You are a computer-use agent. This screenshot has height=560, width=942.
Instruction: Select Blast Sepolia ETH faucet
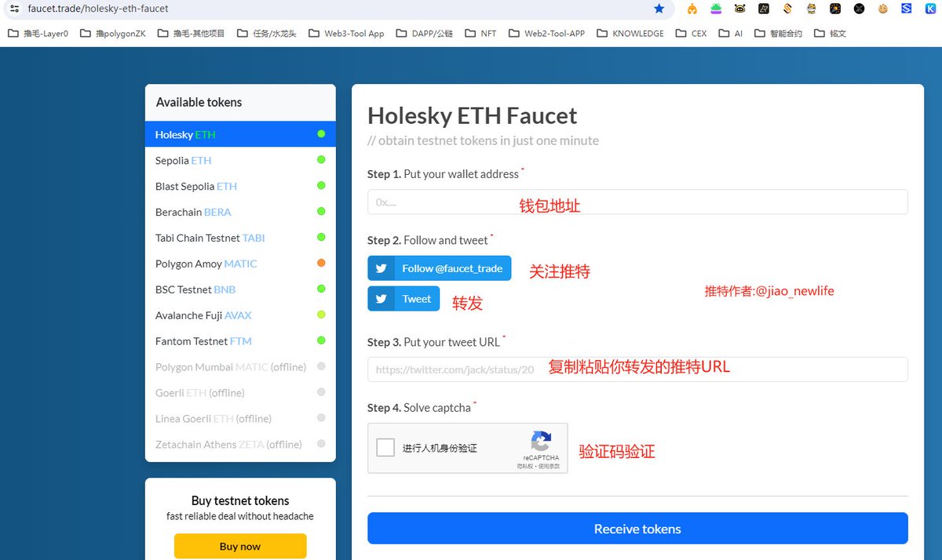[x=240, y=186]
